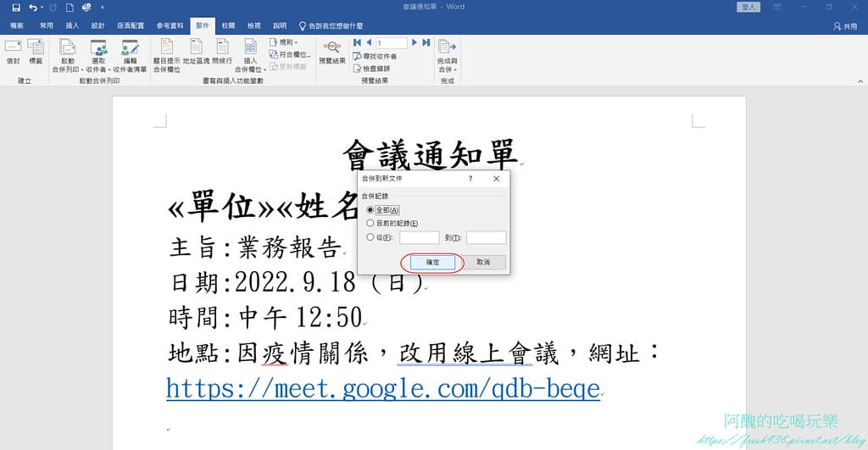The width and height of the screenshot is (868, 450).
Task: Open the 規則 (Rules) dropdown
Action: tap(283, 42)
